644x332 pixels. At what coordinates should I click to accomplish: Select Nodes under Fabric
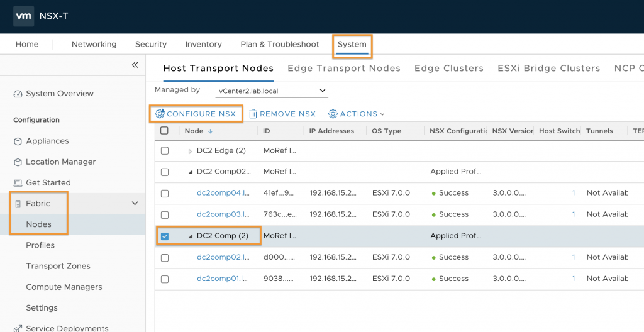[38, 224]
